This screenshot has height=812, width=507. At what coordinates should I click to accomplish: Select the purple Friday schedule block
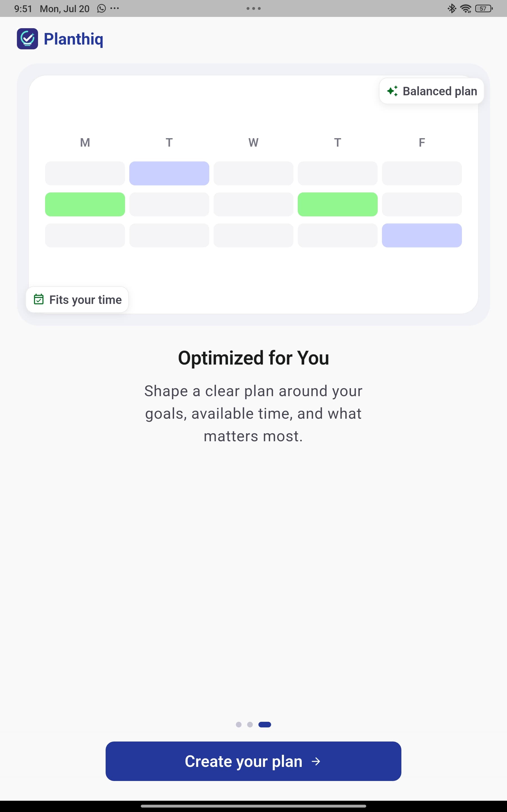[422, 235]
